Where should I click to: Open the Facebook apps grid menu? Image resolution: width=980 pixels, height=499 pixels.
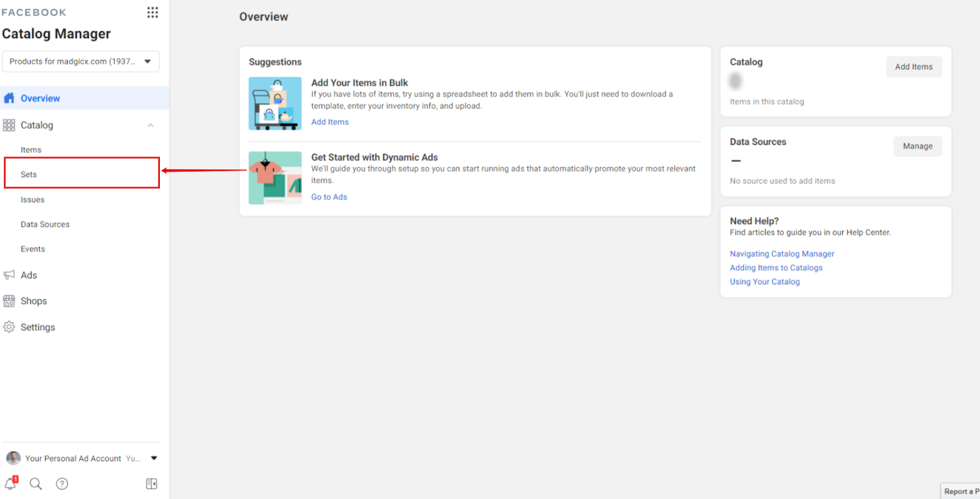[x=153, y=12]
